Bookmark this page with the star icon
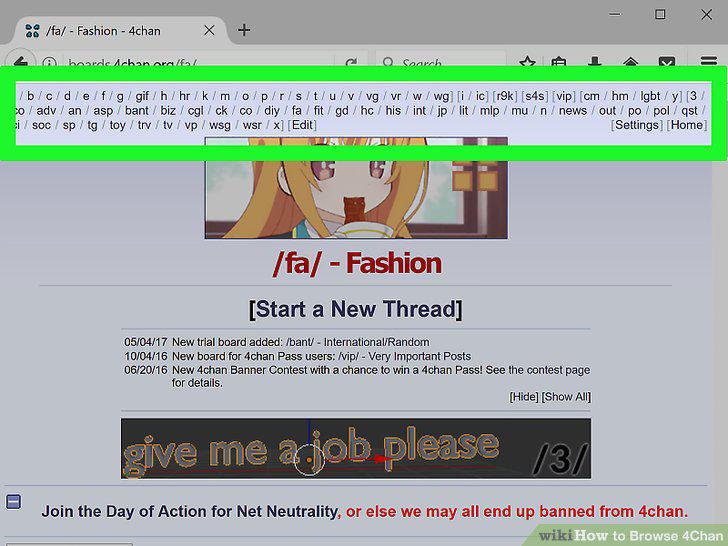The height and width of the screenshot is (546, 728). 527,61
